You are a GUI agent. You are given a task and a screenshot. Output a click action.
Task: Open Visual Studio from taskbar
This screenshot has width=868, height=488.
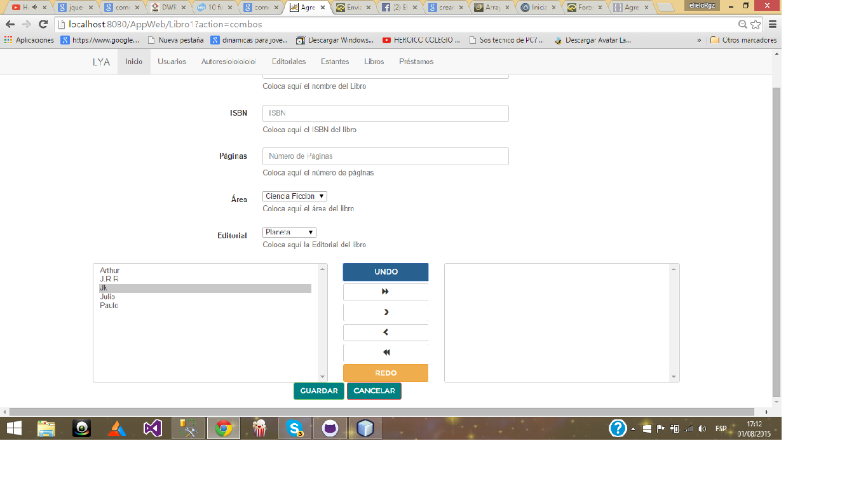point(153,428)
